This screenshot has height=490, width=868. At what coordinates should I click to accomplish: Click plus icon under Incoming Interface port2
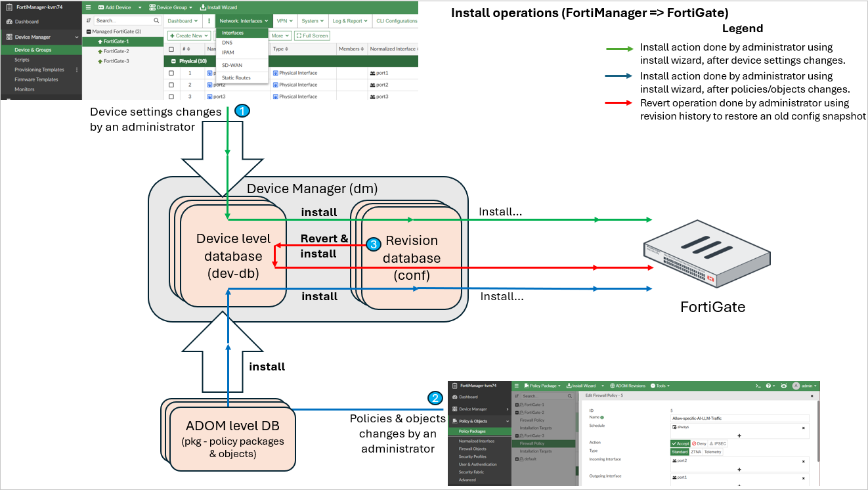[x=739, y=470]
